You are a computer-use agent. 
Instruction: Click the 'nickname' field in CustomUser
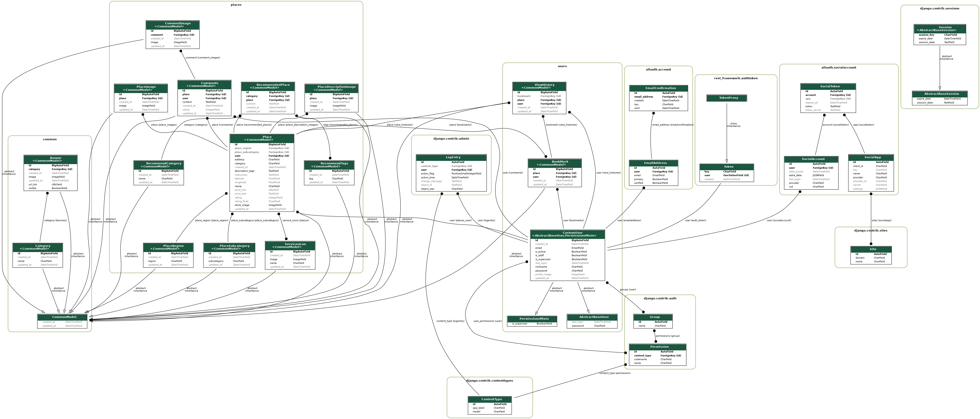click(x=541, y=267)
